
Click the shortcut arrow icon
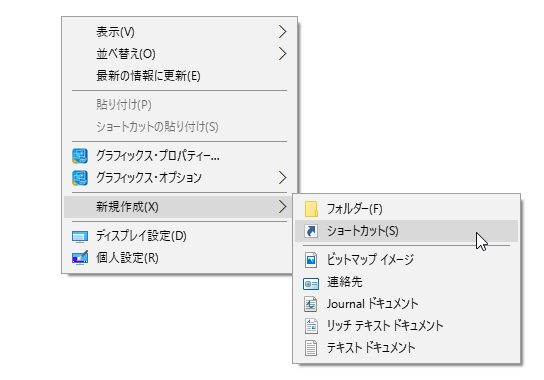click(311, 231)
